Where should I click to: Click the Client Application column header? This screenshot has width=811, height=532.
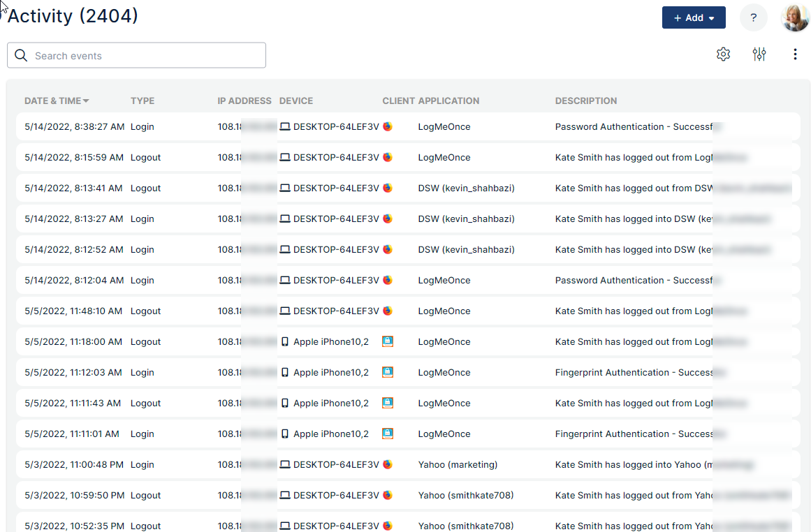(431, 101)
